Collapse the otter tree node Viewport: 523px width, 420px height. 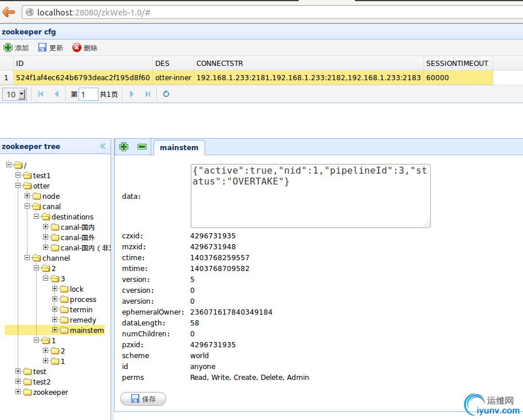[18, 185]
